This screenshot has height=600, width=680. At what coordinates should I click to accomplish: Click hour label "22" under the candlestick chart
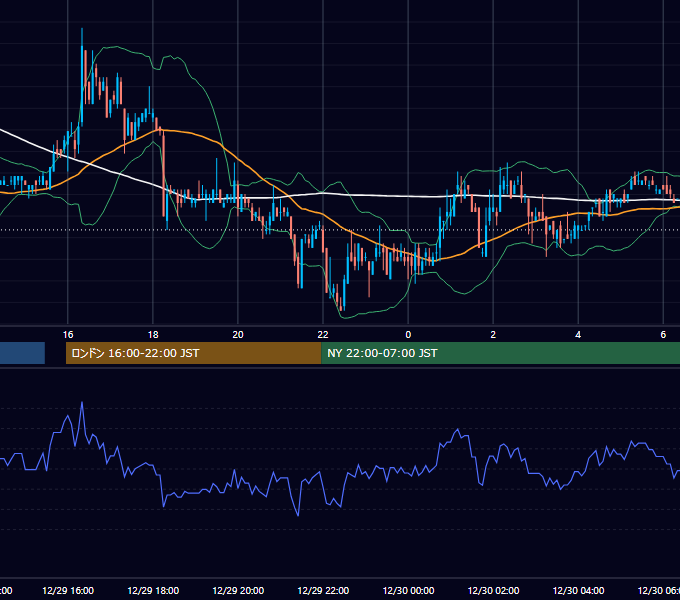coord(323,335)
